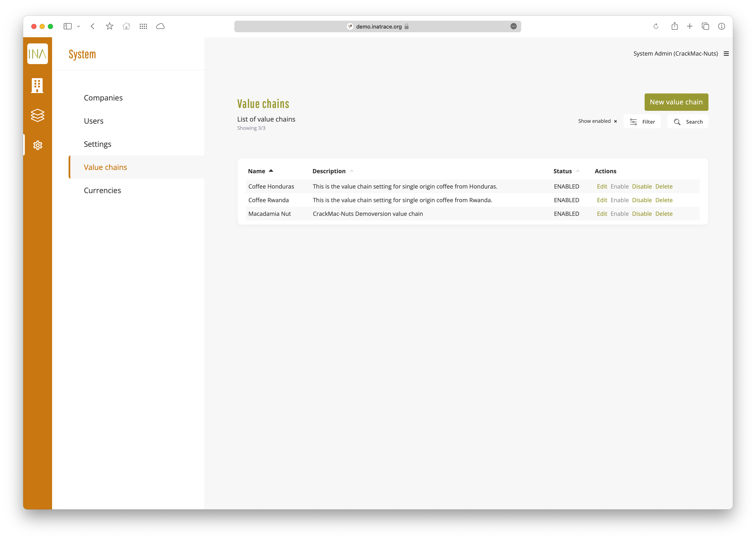Screen dimensions: 756x540
Task: Open Settings in System menu
Action: pyautogui.click(x=97, y=144)
